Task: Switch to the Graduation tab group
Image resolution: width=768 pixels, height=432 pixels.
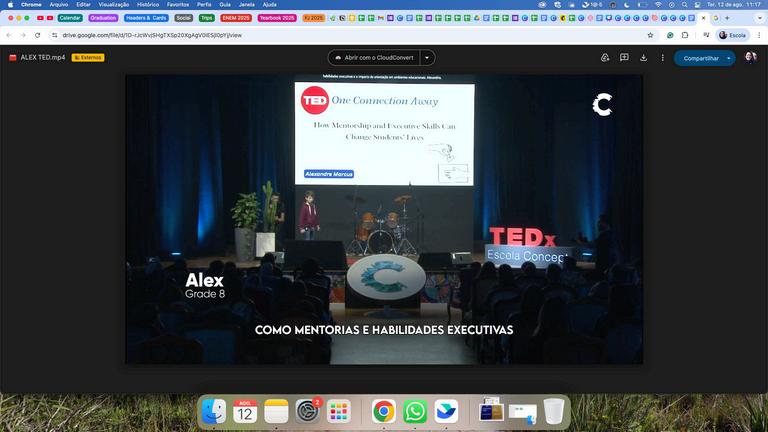Action: 103,18
